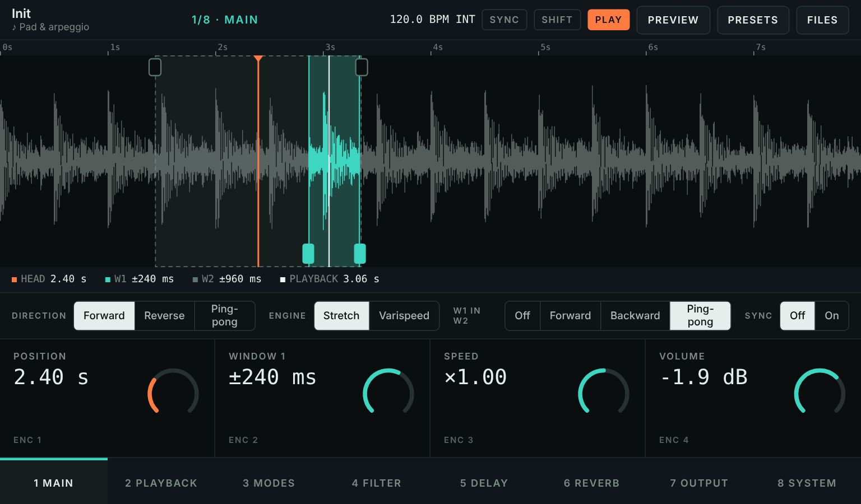Screen dimensions: 861x504
Task: Click the right teal W1 bottom handle
Action: [x=360, y=254]
